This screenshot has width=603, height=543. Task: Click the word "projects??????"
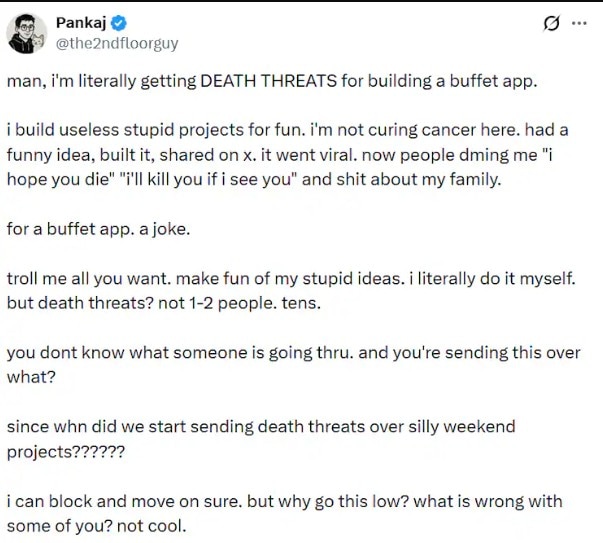click(x=65, y=450)
